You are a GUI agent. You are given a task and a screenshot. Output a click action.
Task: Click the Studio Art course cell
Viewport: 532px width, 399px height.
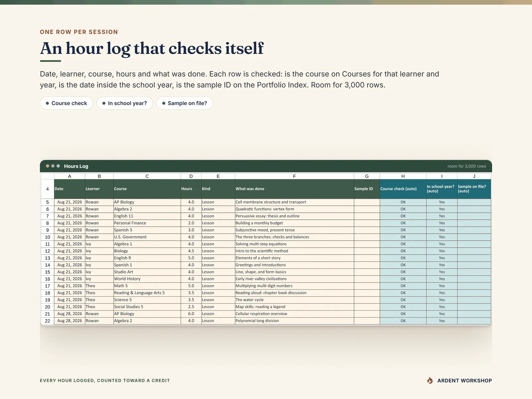(147, 272)
